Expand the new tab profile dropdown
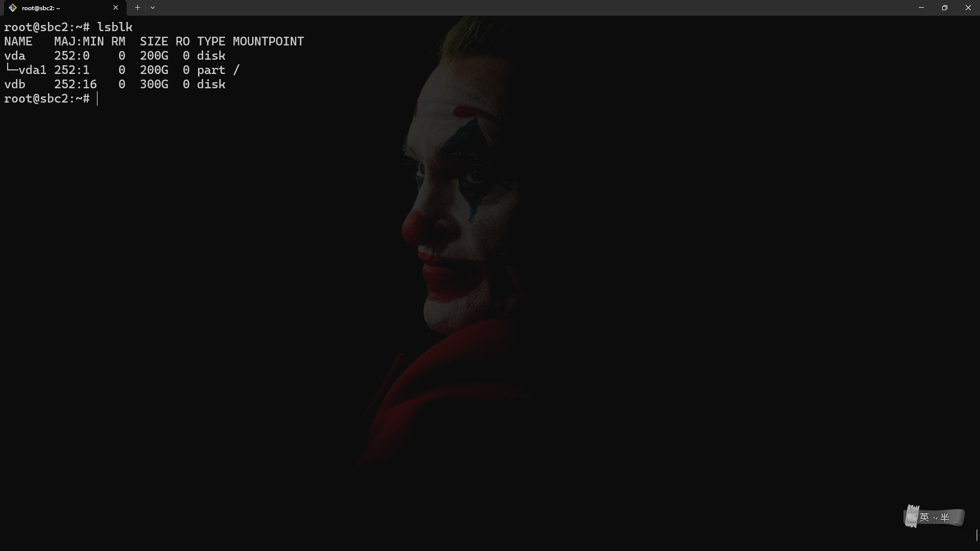 click(153, 8)
